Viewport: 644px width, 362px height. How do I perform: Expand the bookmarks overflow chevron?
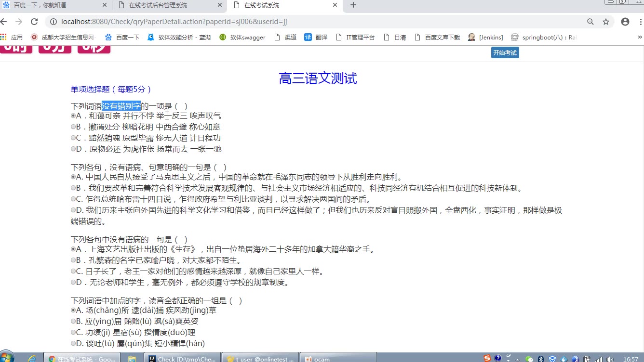coord(640,37)
